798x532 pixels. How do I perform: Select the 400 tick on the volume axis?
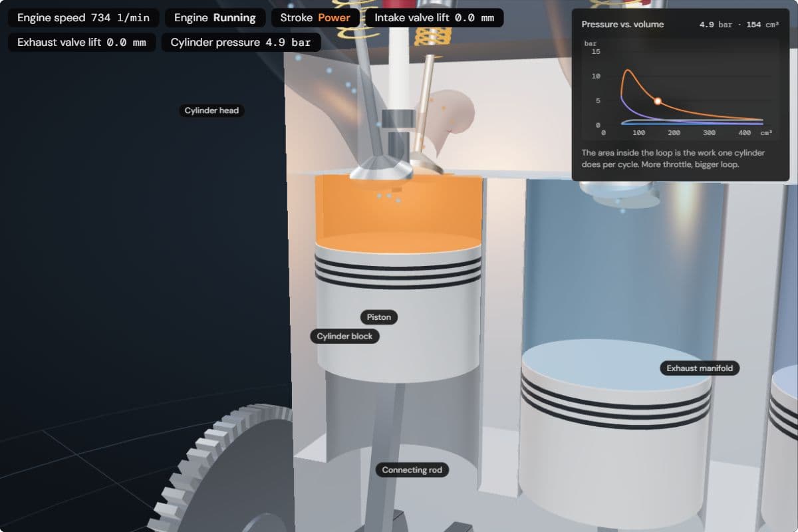[x=745, y=133]
